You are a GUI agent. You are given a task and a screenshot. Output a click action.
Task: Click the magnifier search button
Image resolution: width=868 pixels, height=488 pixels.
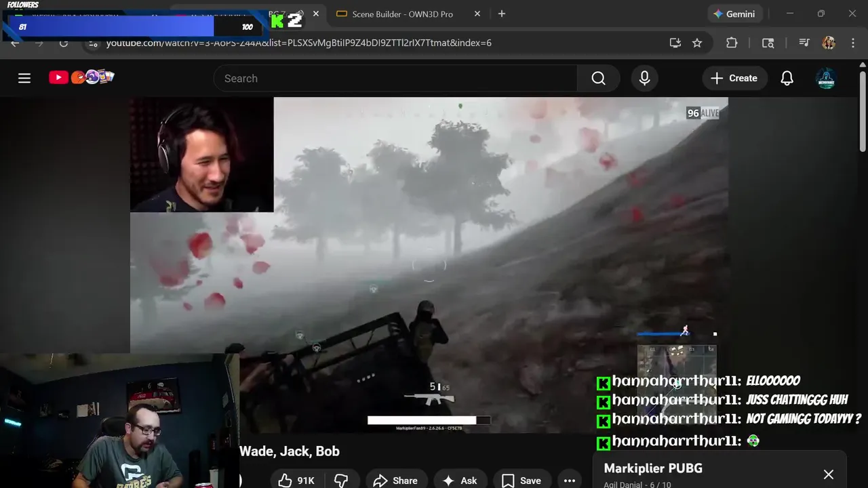tap(598, 79)
